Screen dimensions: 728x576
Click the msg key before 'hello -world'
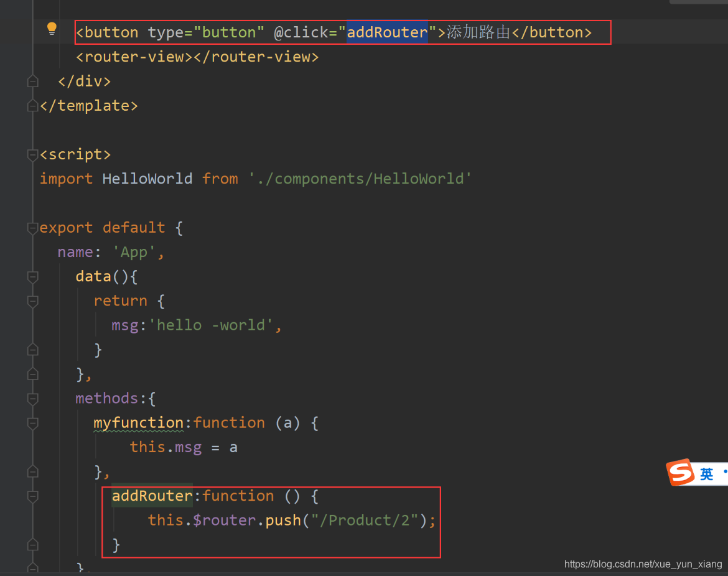(x=125, y=326)
